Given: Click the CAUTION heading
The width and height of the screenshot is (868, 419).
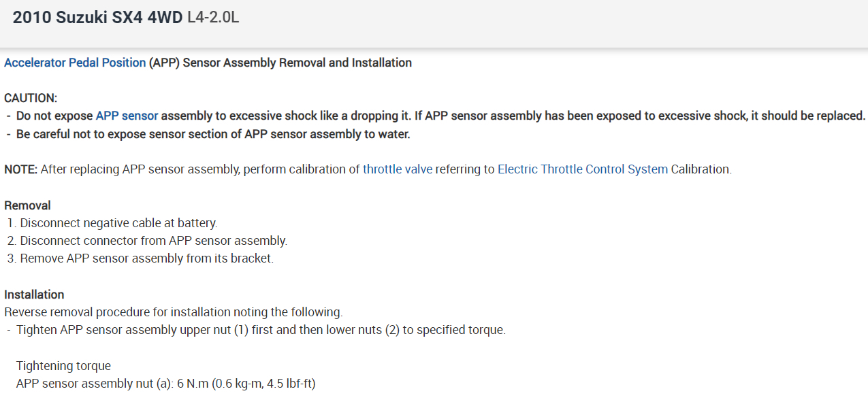Looking at the screenshot, I should pos(31,98).
